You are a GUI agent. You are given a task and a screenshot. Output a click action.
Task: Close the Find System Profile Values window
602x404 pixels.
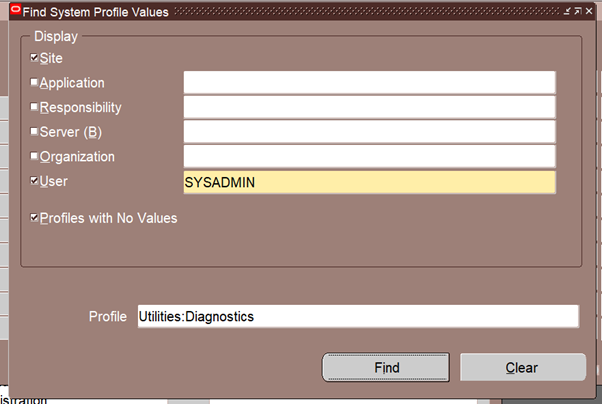pyautogui.click(x=591, y=12)
